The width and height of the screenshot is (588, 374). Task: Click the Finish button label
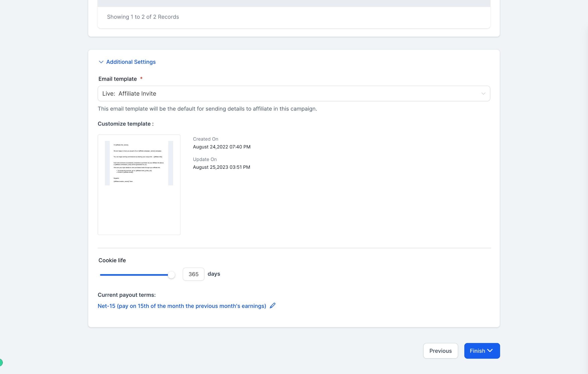click(477, 351)
